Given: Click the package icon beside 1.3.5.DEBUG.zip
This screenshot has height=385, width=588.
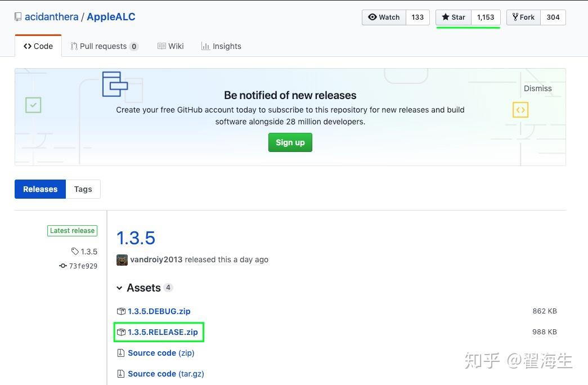Looking at the screenshot, I should point(121,311).
